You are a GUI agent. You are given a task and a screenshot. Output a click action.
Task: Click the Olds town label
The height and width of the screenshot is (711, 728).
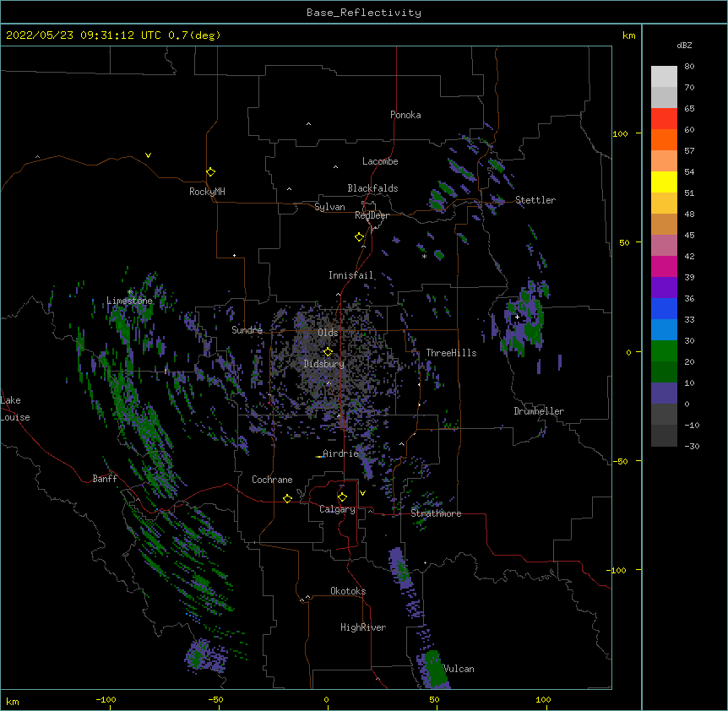[x=328, y=333]
